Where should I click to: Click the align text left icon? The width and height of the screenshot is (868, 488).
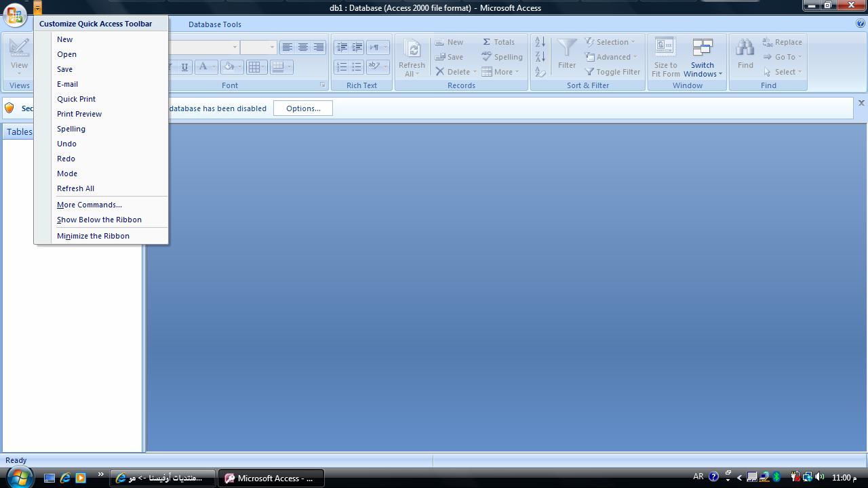(288, 47)
